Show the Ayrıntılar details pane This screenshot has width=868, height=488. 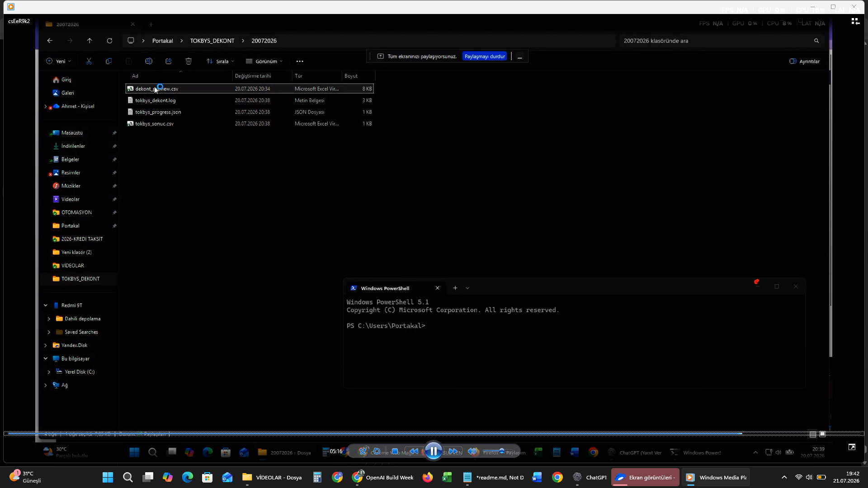click(805, 61)
